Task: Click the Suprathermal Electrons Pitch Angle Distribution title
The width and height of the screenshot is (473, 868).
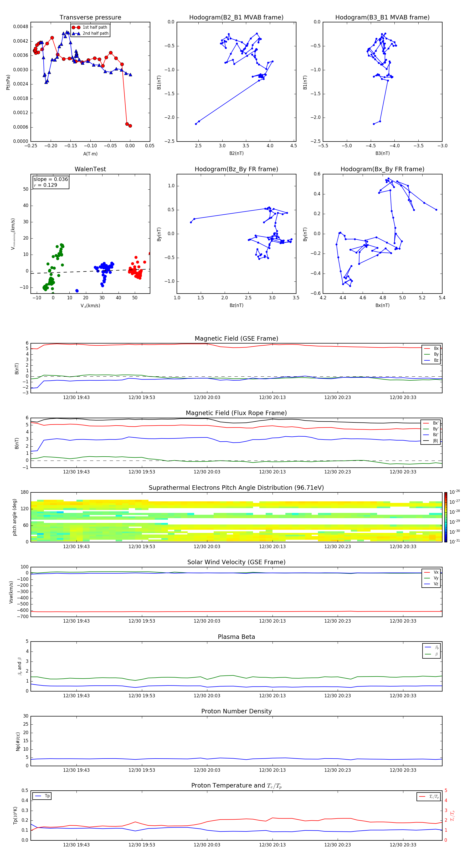Action: [236, 488]
